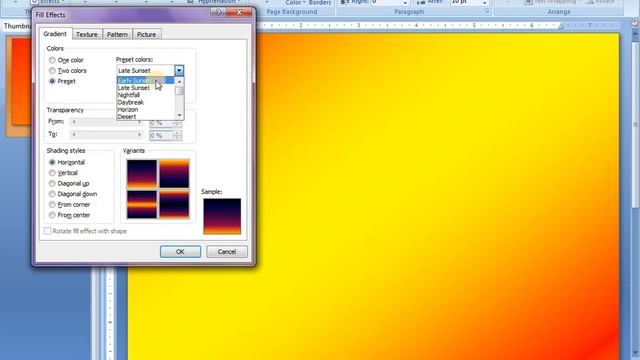Pick Horizon from the preset list

(145, 110)
